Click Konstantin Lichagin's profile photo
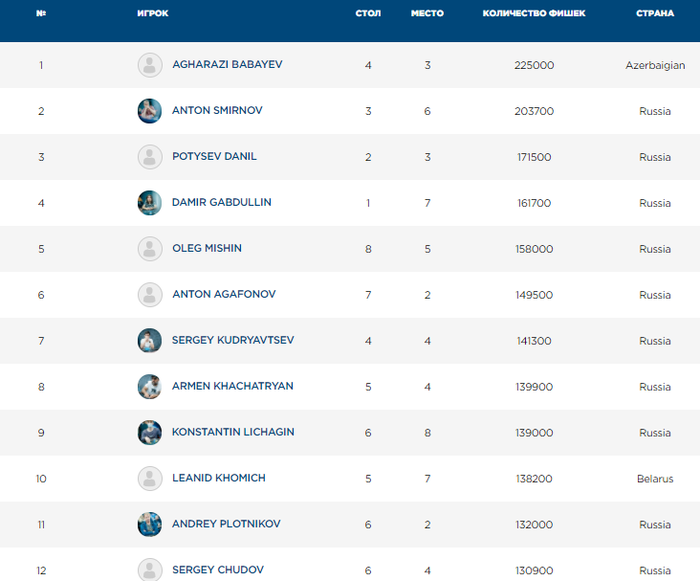 [150, 433]
